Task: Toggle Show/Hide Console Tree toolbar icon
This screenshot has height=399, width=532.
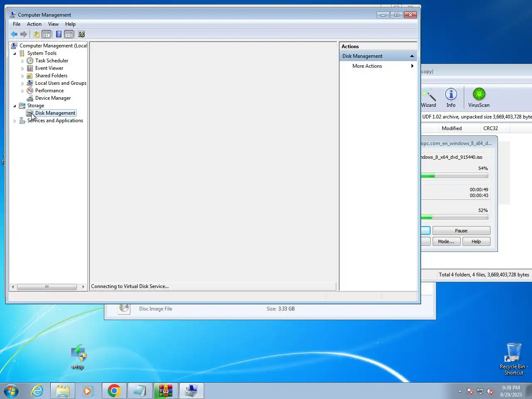Action: point(47,34)
